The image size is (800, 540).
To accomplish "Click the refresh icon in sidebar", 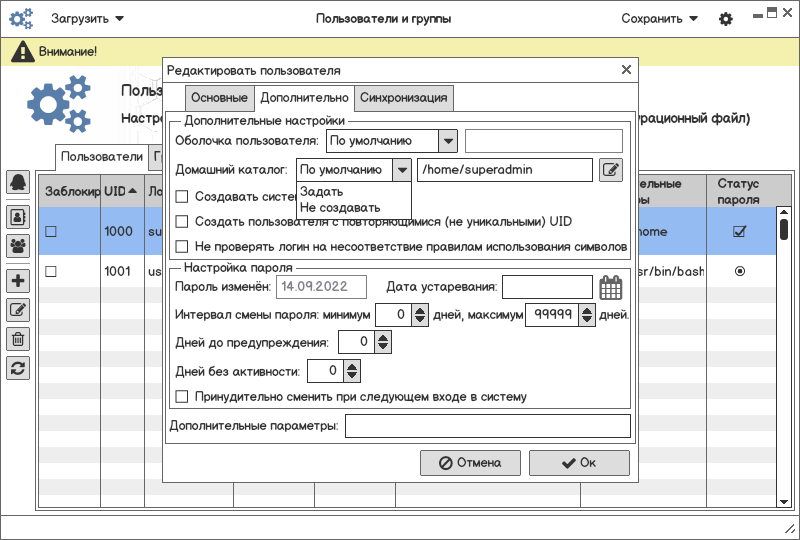I will [18, 367].
